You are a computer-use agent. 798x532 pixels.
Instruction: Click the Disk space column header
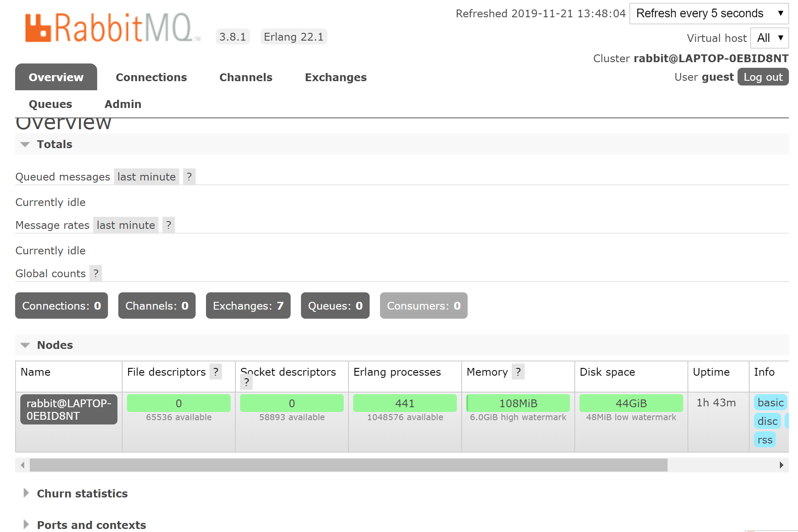point(607,372)
